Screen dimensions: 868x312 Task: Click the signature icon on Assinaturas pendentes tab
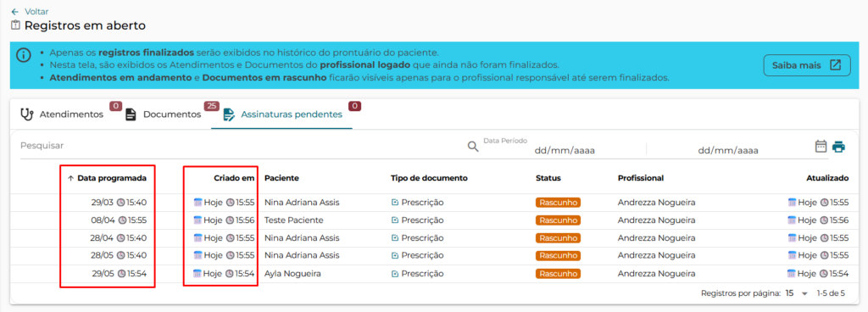pyautogui.click(x=229, y=114)
